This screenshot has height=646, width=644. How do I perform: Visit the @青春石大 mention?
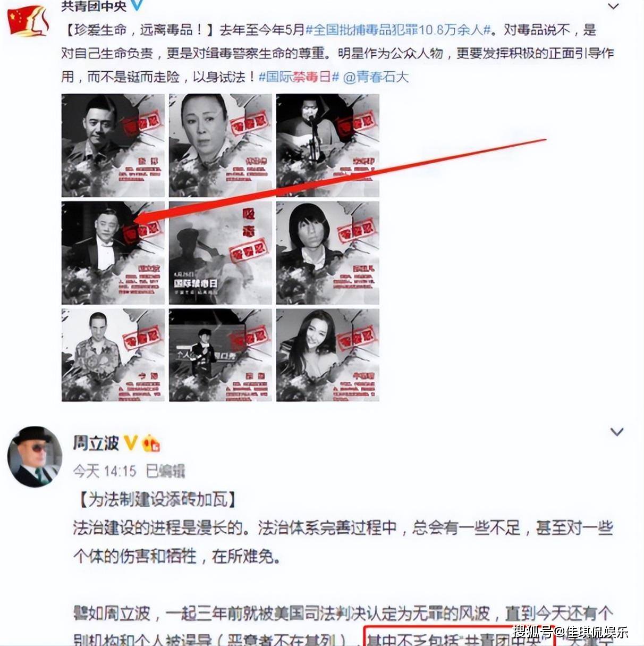[376, 77]
